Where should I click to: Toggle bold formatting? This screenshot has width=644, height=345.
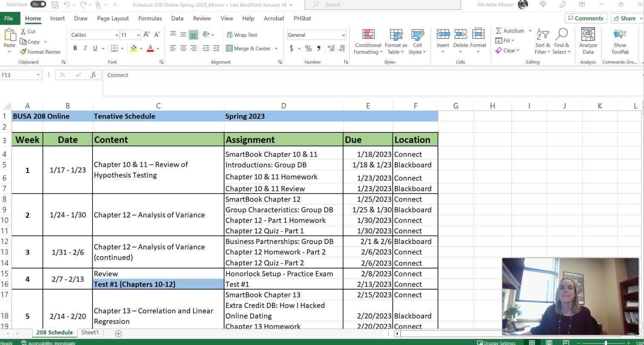coord(75,49)
